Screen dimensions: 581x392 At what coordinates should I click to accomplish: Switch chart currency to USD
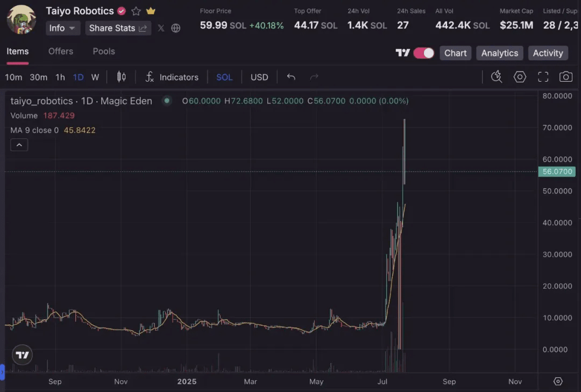259,77
